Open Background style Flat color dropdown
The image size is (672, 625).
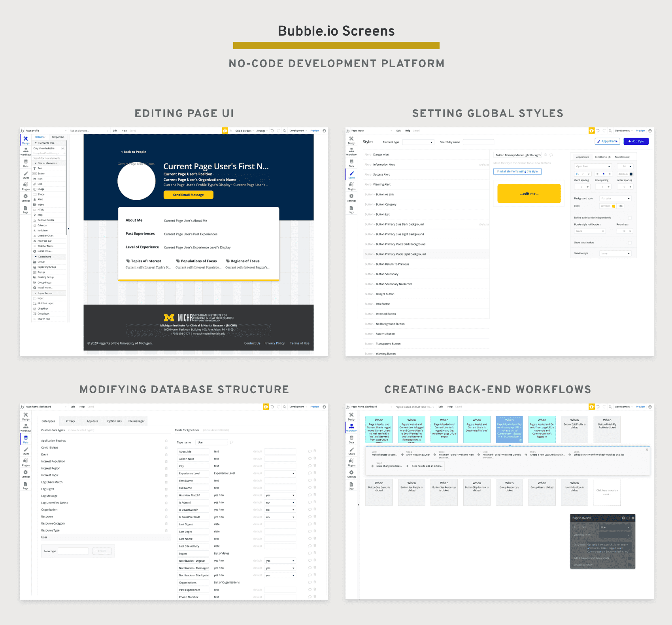pos(615,199)
